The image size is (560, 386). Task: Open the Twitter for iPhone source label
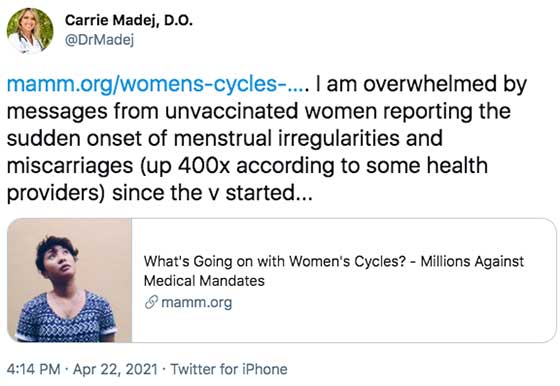coord(229,369)
